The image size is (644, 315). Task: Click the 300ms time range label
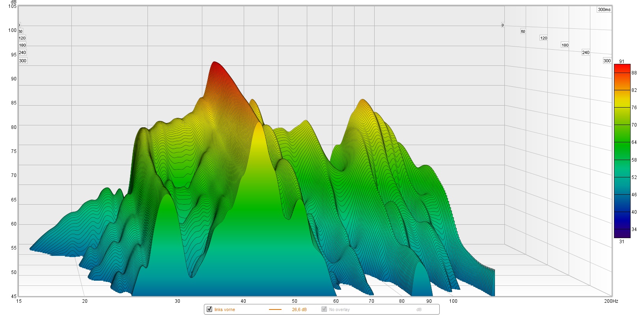point(604,9)
